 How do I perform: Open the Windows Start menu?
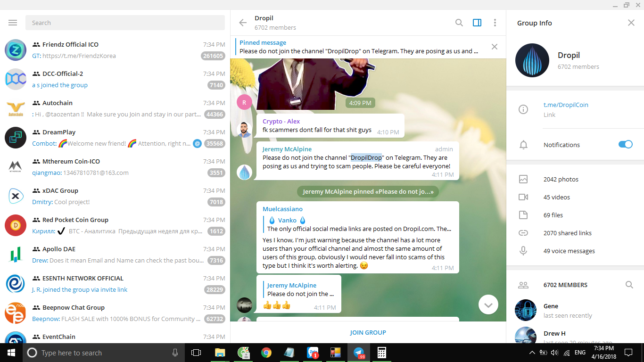(11, 353)
